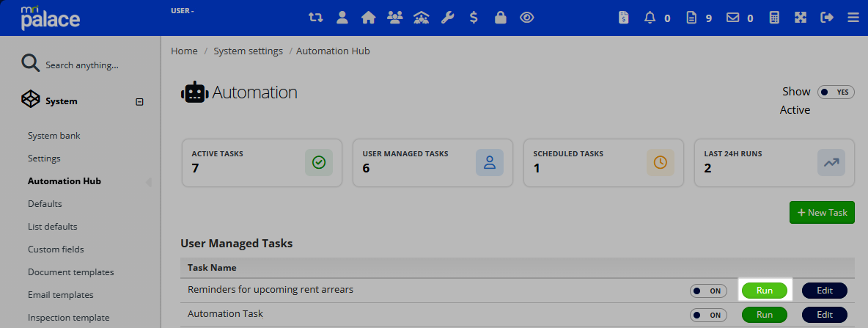Open the padlock icon in top bar
The width and height of the screenshot is (868, 328).
[501, 18]
